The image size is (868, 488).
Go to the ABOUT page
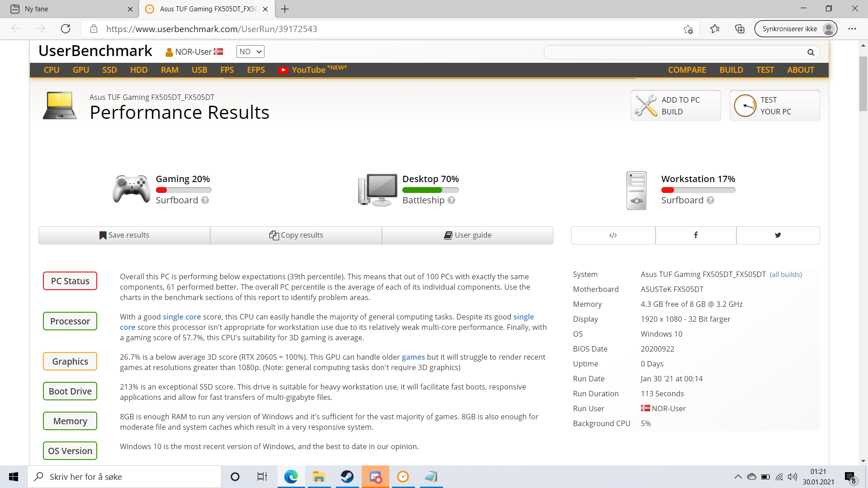[x=801, y=70]
